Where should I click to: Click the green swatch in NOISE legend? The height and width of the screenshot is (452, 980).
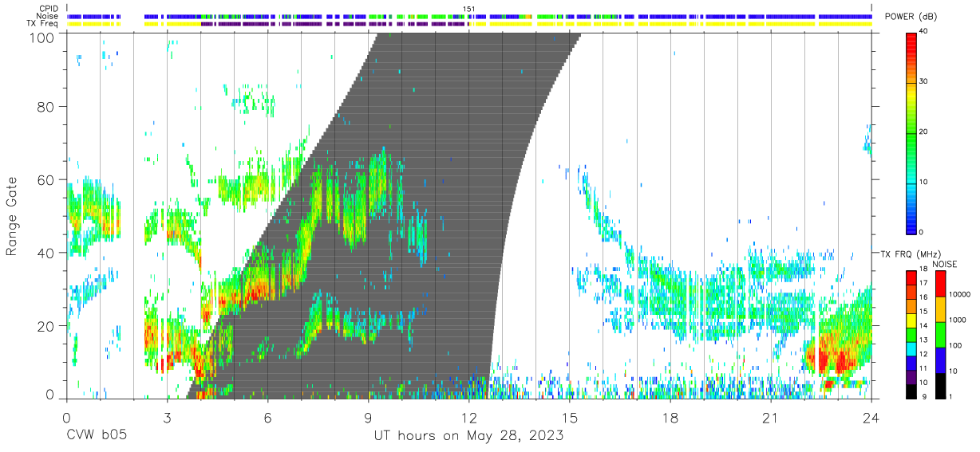tap(939, 335)
